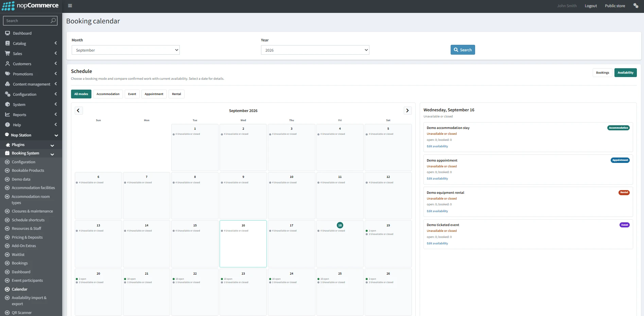The height and width of the screenshot is (316, 644).
Task: Select the All modes filter tab
Action: [81, 94]
